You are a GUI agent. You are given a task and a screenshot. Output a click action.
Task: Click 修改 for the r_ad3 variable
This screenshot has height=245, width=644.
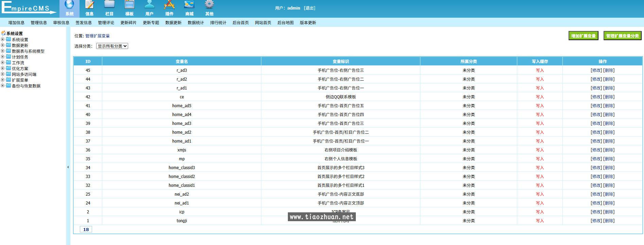[596, 70]
